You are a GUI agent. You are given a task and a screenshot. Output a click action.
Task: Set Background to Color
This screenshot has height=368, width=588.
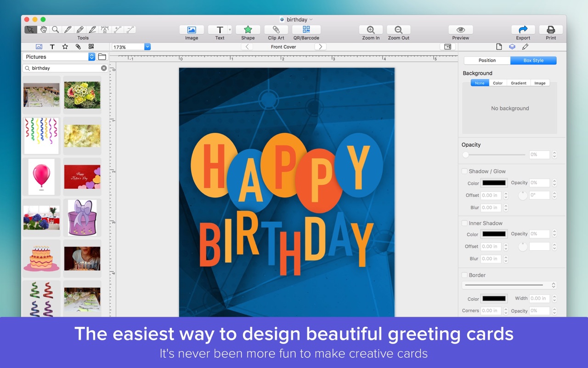pos(498,83)
